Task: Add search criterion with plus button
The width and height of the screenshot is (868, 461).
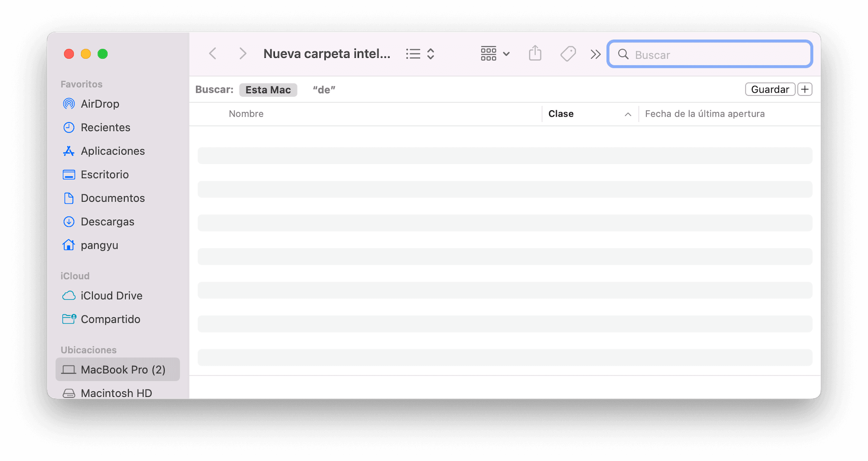Action: pyautogui.click(x=805, y=89)
